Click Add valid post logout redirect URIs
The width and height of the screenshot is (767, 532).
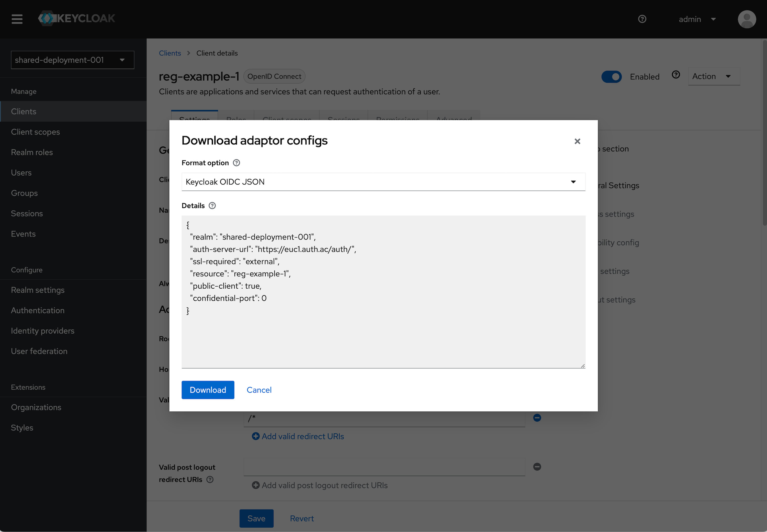[320, 485]
